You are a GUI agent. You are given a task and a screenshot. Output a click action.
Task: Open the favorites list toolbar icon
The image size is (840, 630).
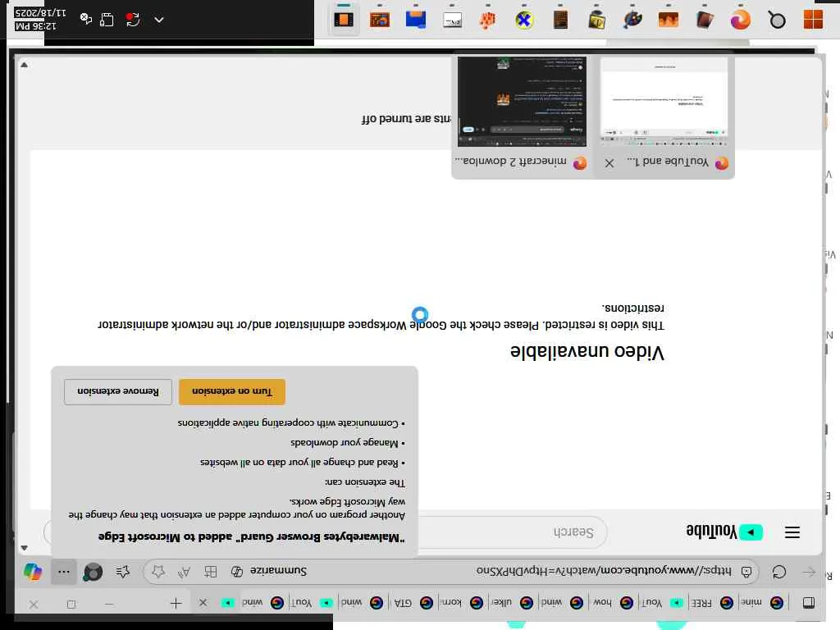(123, 572)
